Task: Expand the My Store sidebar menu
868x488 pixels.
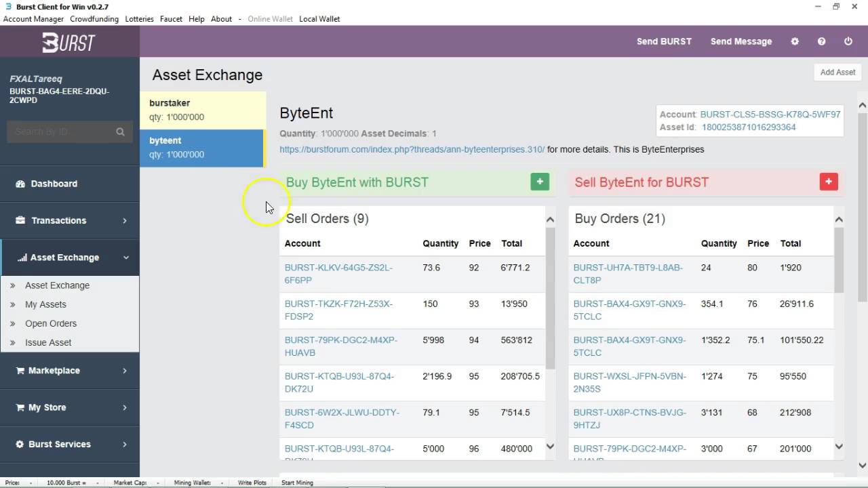Action: [69, 407]
